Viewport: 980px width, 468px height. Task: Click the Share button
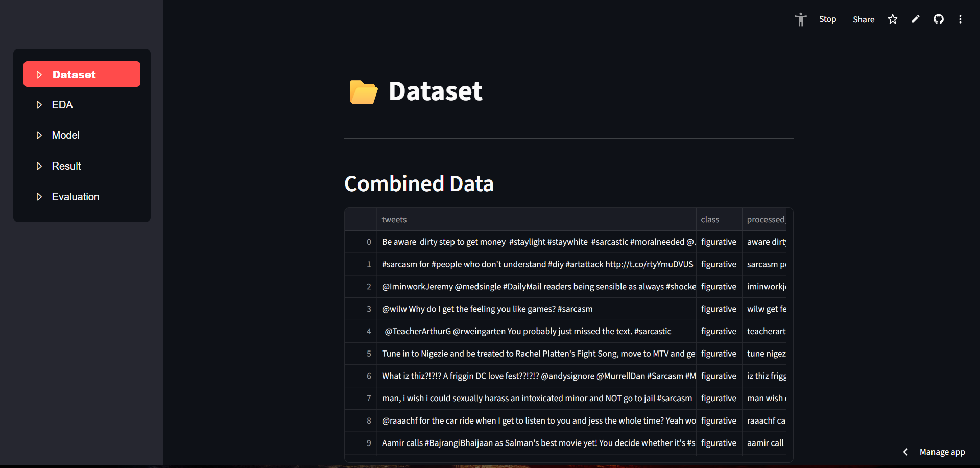pos(863,19)
